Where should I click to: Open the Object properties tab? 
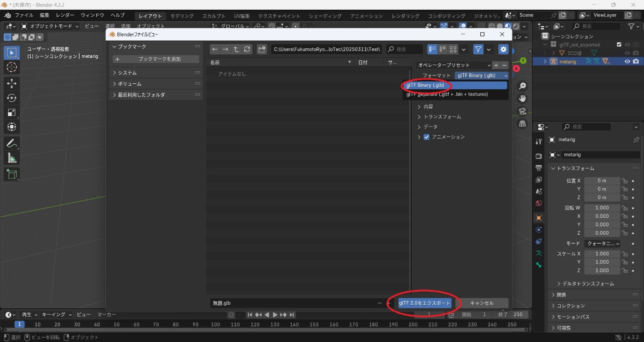click(539, 218)
